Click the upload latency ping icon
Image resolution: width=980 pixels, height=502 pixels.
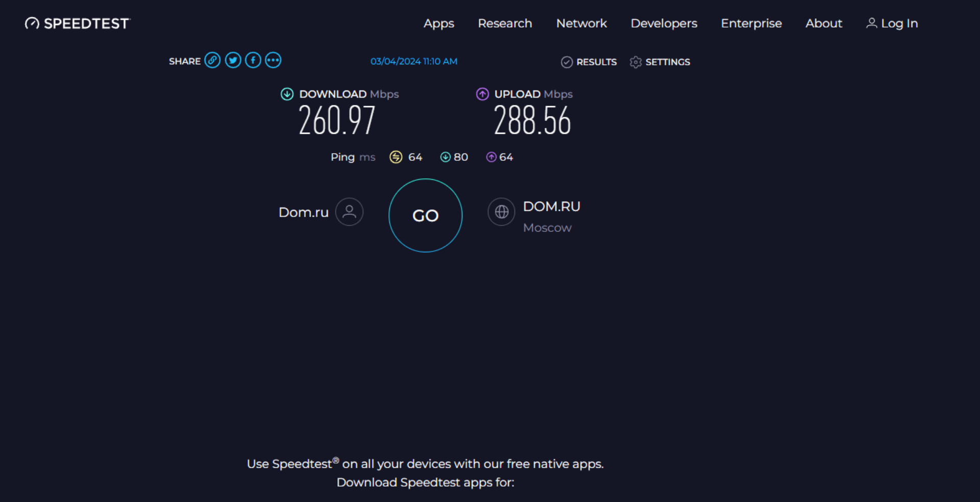pos(491,157)
